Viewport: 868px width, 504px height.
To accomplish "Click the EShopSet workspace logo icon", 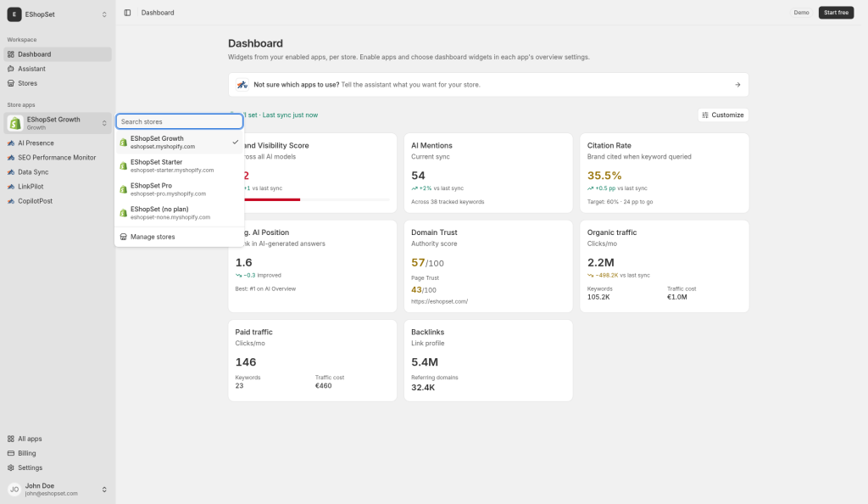I will coord(14,14).
